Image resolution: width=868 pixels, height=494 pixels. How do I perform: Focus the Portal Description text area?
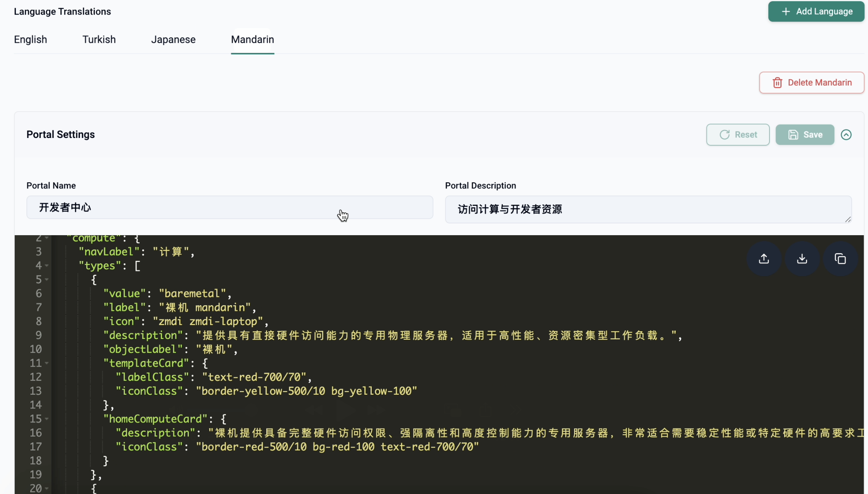pyautogui.click(x=648, y=209)
